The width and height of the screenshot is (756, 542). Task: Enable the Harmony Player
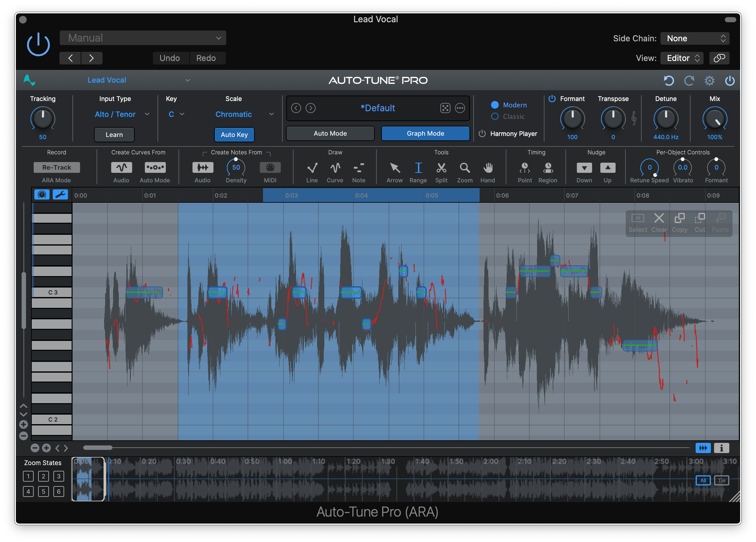point(482,134)
